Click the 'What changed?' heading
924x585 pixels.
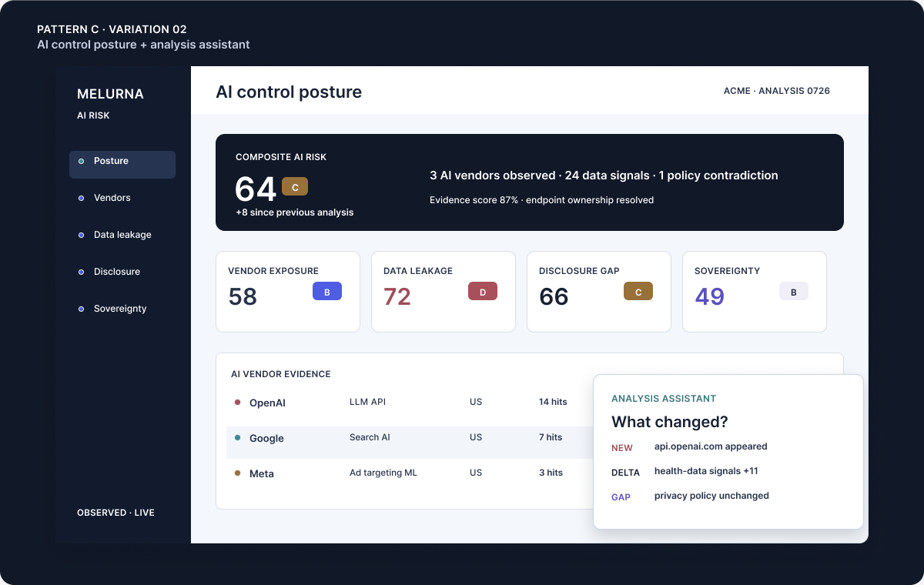(x=670, y=422)
